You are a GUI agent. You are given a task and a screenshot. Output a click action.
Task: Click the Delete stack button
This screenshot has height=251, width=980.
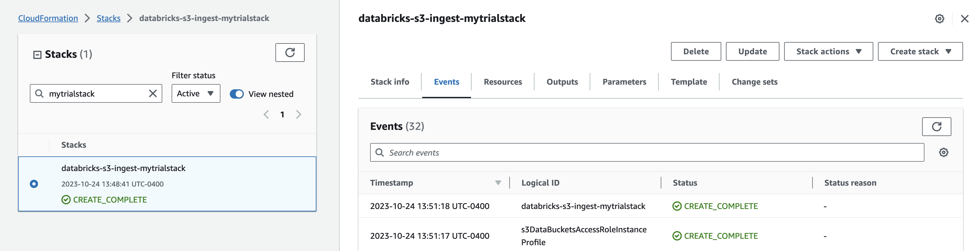(696, 51)
